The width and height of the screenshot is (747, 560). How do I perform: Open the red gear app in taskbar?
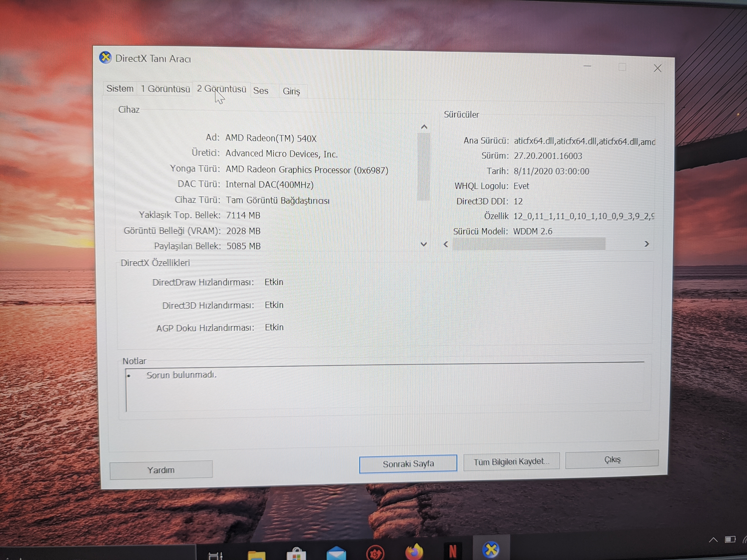click(x=375, y=553)
